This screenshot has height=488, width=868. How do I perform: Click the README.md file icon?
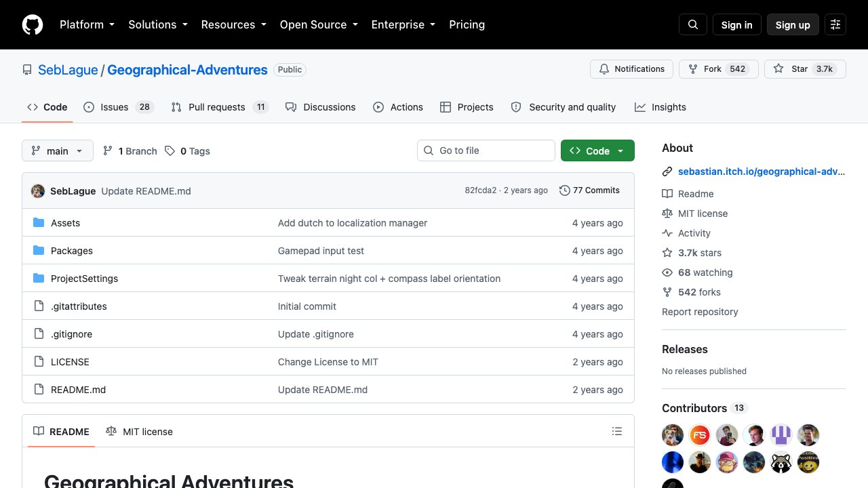(x=39, y=390)
